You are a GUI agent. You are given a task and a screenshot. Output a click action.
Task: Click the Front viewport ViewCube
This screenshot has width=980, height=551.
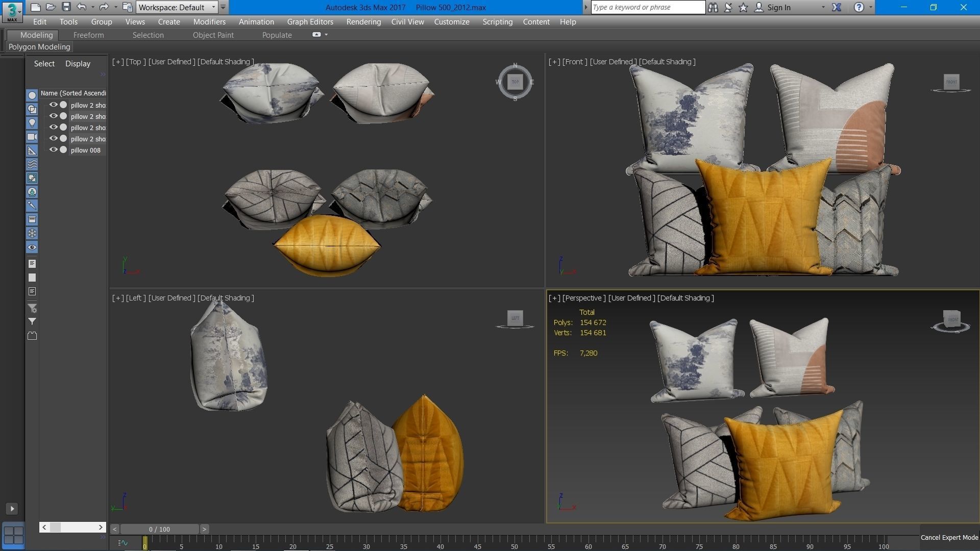951,82
